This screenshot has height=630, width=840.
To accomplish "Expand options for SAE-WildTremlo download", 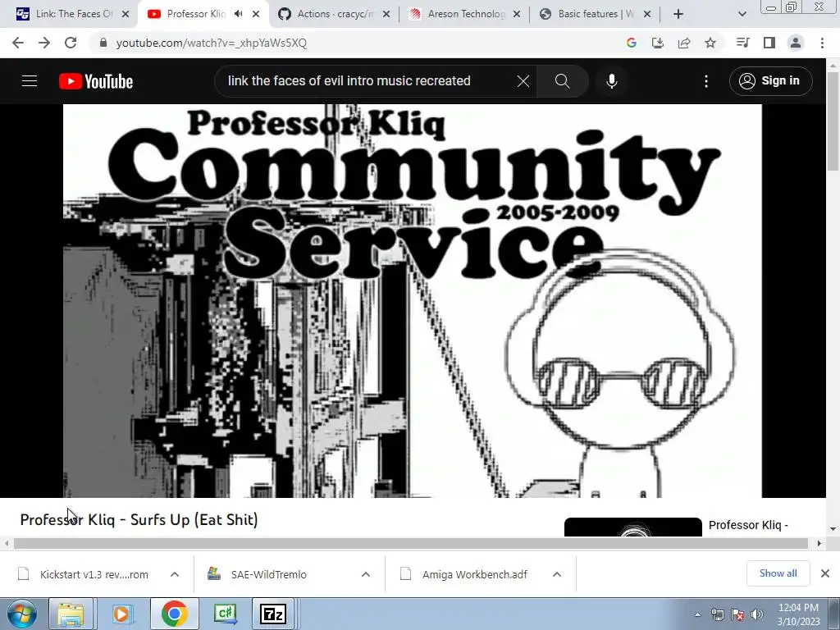I will click(366, 574).
